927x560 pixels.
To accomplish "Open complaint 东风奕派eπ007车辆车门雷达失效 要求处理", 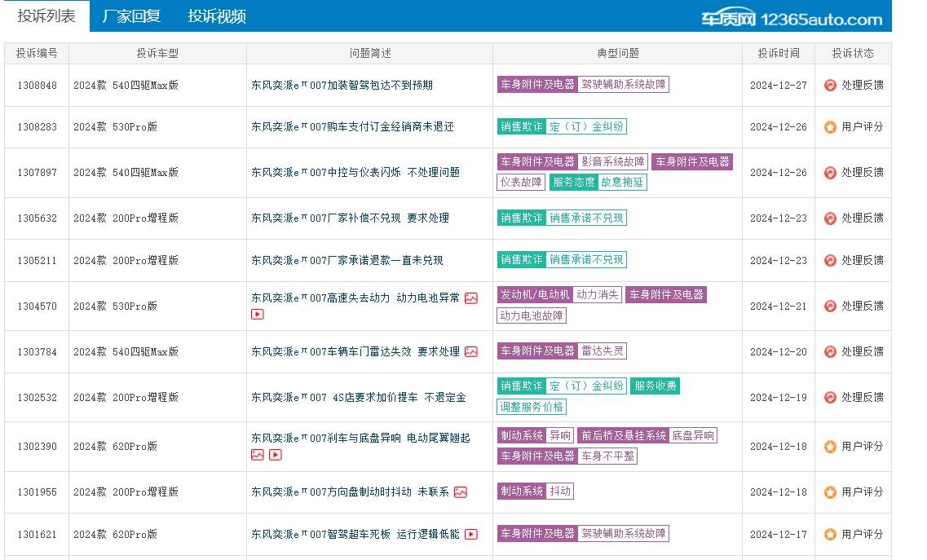I will click(x=355, y=352).
